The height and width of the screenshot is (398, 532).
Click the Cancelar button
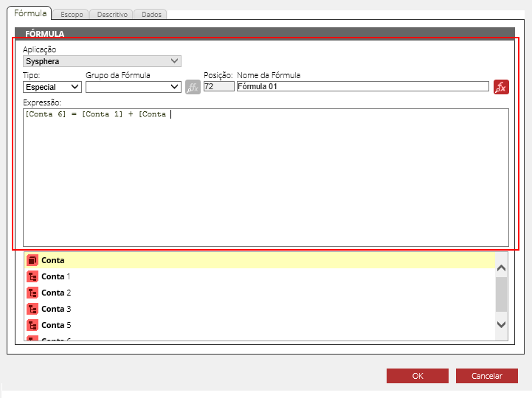click(487, 376)
